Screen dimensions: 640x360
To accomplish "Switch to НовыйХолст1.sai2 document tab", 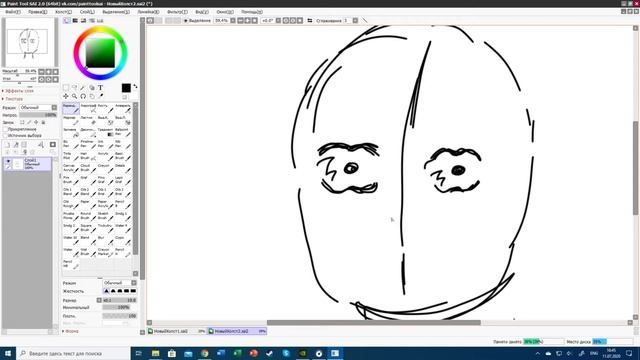I will 176,331.
